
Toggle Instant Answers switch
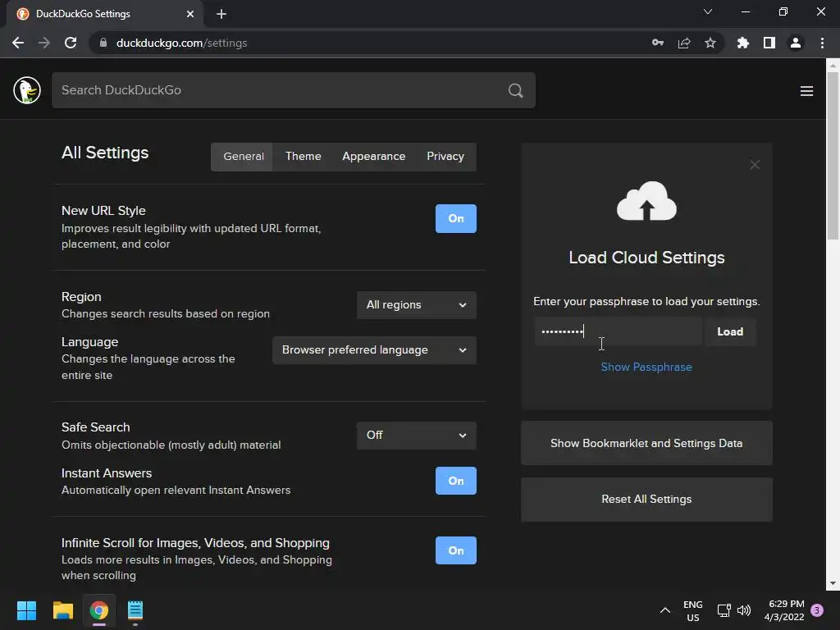pyautogui.click(x=455, y=481)
